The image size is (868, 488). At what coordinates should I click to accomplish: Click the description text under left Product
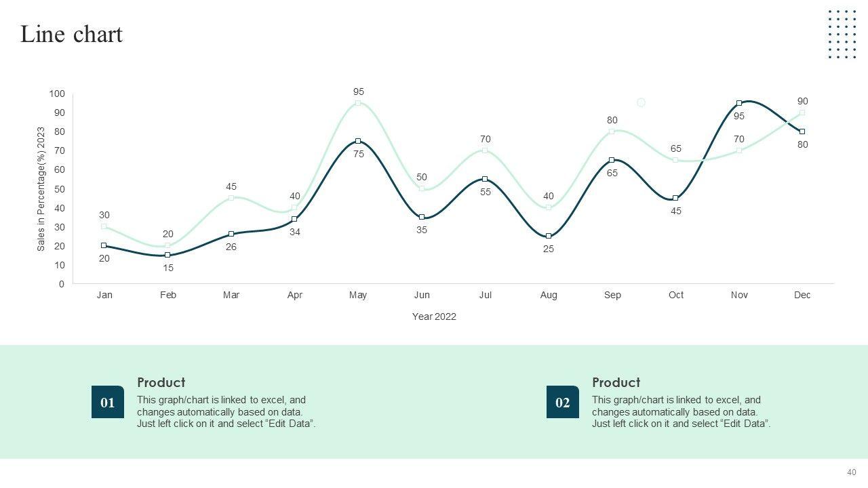coord(226,412)
